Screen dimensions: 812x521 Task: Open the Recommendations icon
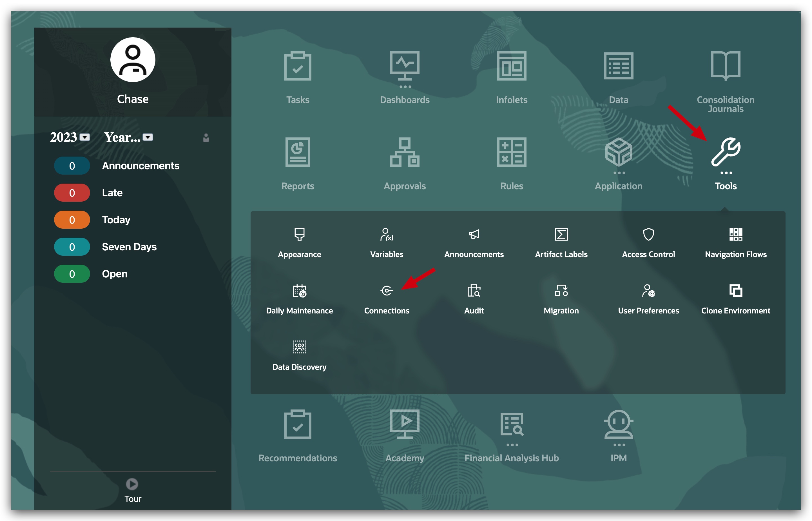coord(298,424)
